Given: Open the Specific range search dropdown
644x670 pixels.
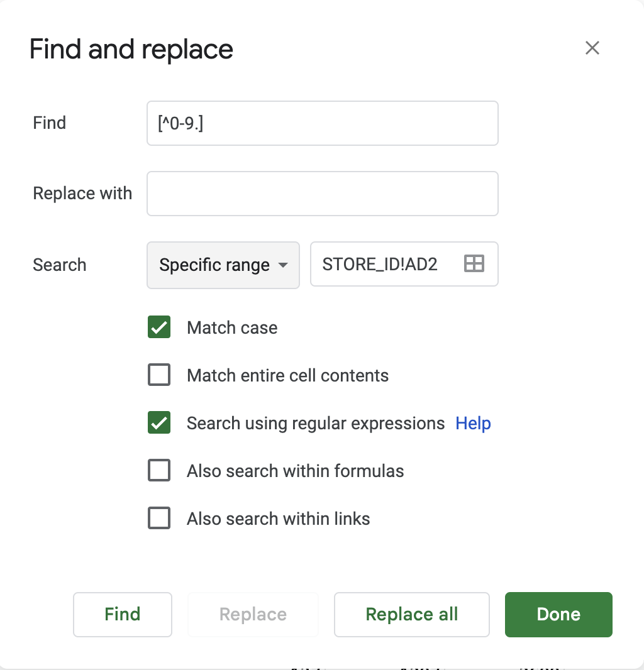Looking at the screenshot, I should 223,265.
